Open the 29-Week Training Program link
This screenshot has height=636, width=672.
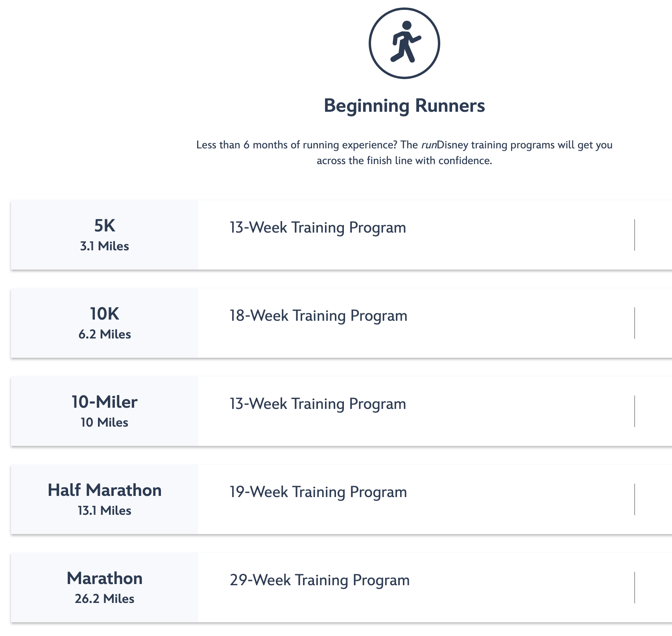coord(319,580)
